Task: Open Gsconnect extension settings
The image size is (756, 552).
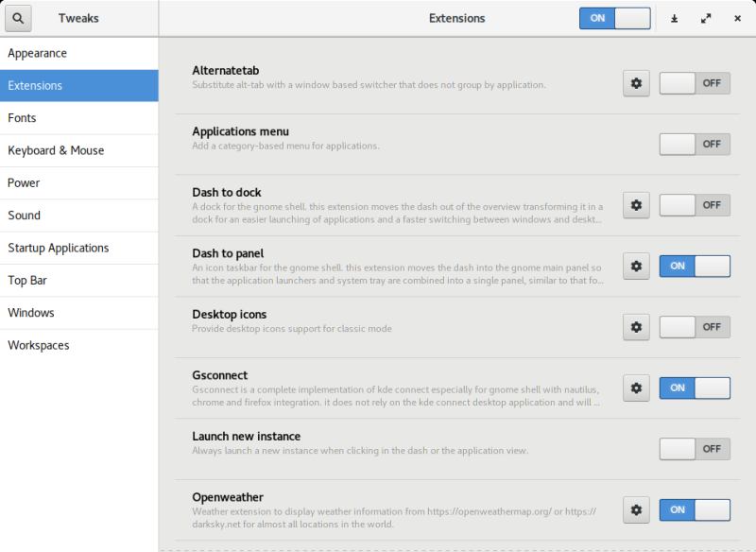Action: [636, 388]
